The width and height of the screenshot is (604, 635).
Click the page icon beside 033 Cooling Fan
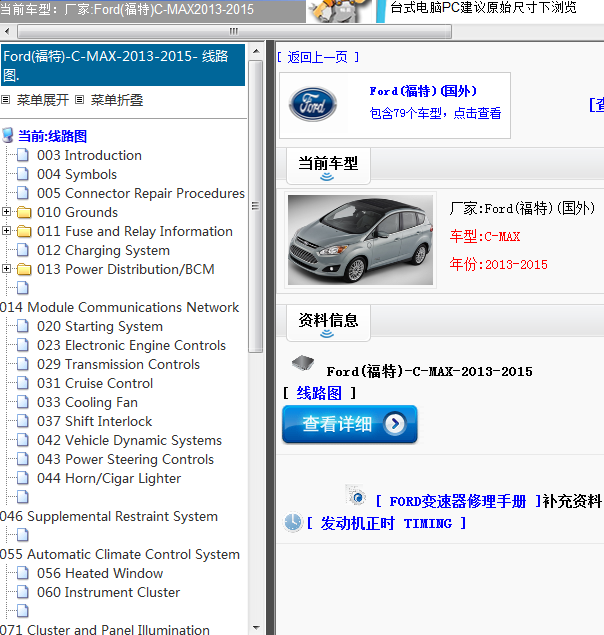pyautogui.click(x=23, y=402)
